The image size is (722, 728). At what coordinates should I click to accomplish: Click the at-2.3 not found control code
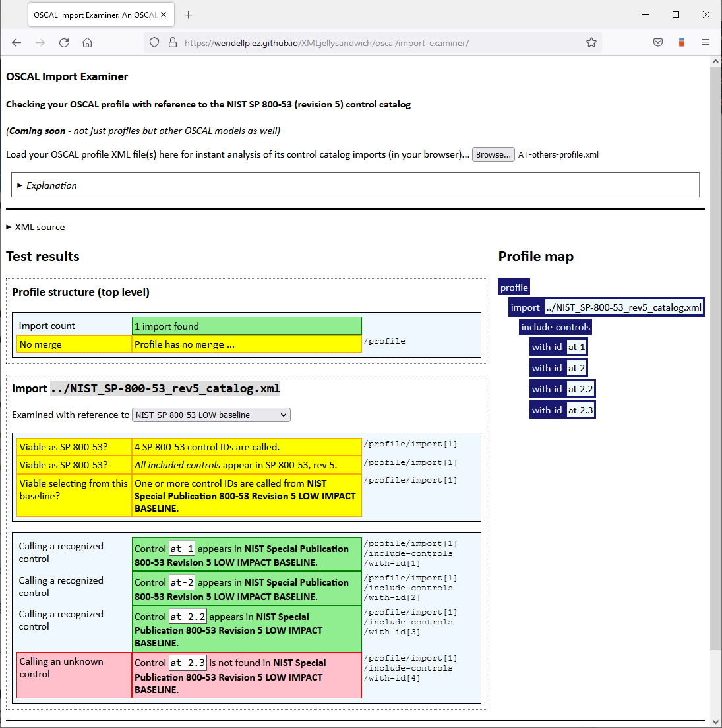click(x=187, y=663)
